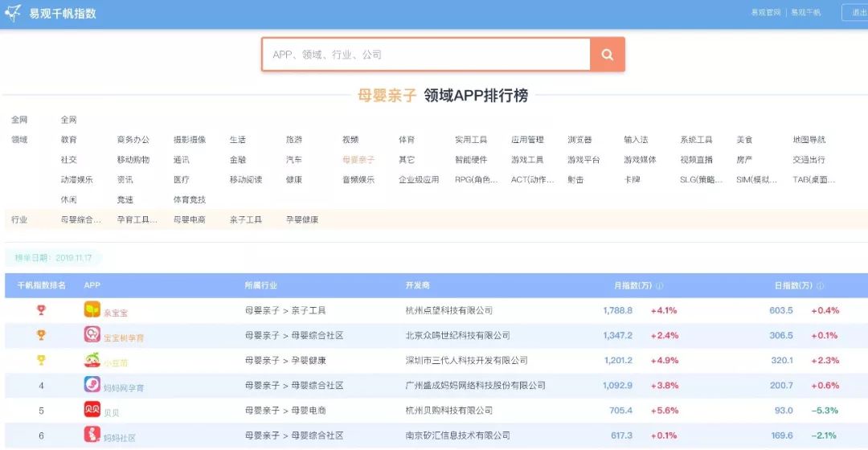Click the 妈妈社区 app icon

point(92,434)
